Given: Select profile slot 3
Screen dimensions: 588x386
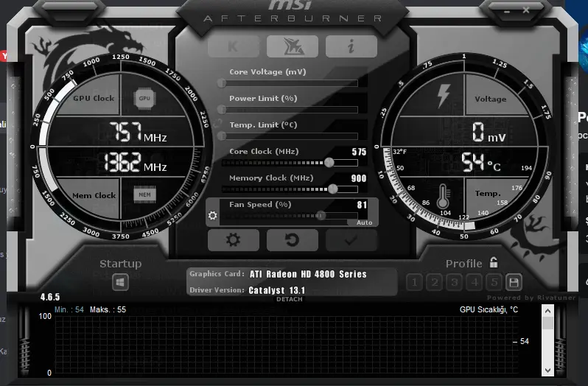Looking at the screenshot, I should [455, 282].
